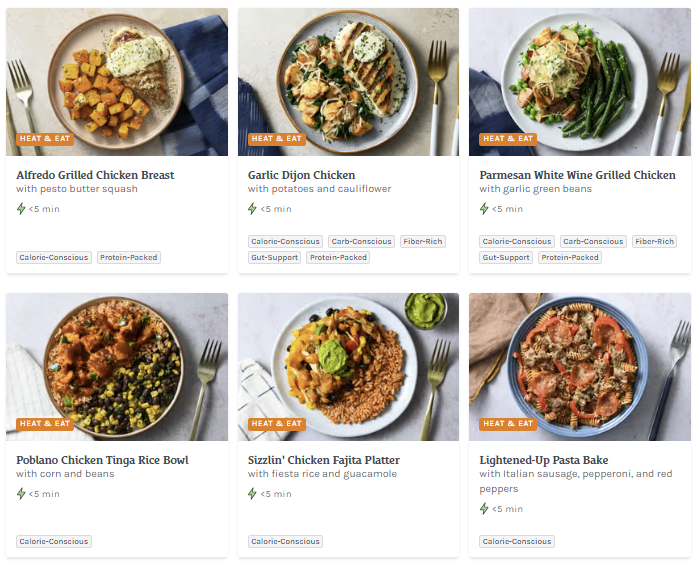Click Gut-Support tag on Parmesan White Wine Chicken
This screenshot has height=565, width=698.
[x=506, y=257]
